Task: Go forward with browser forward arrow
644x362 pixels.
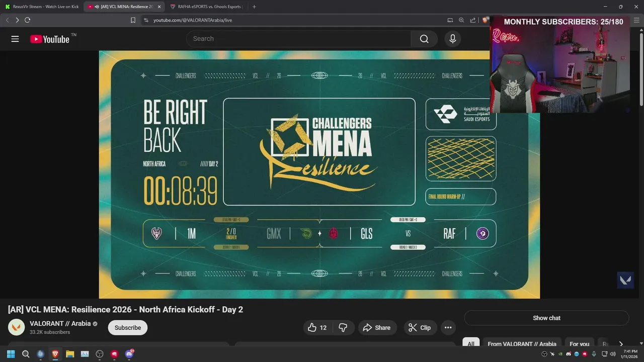Action: (17, 20)
